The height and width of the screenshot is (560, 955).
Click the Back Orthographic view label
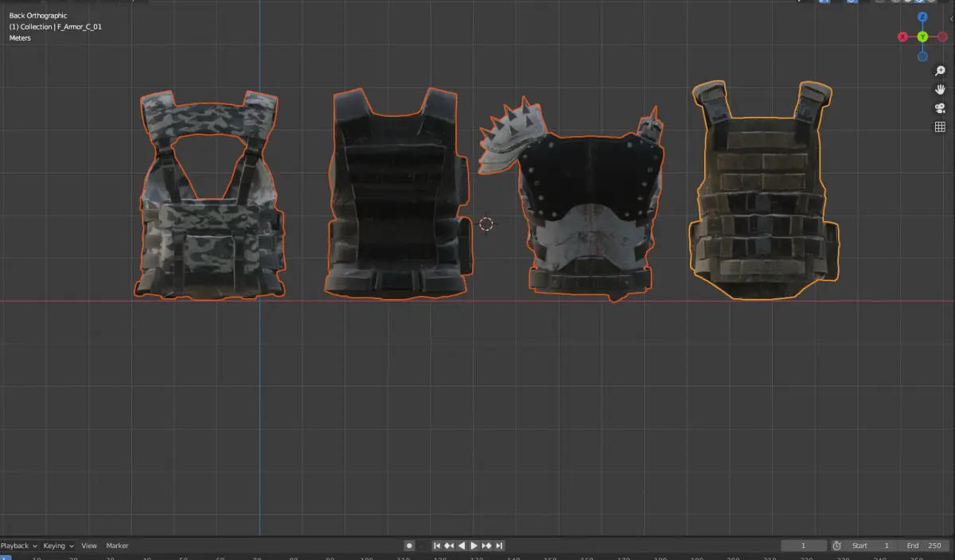tap(38, 16)
